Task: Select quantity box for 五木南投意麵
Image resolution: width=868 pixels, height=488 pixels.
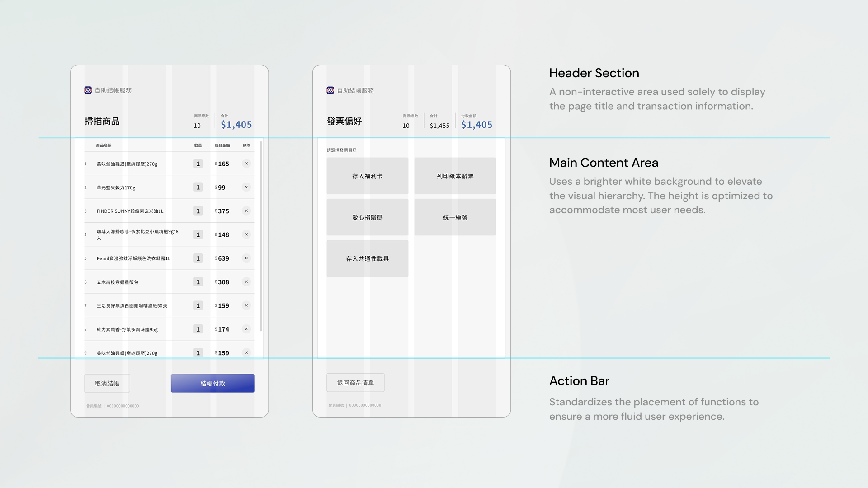Action: click(198, 282)
